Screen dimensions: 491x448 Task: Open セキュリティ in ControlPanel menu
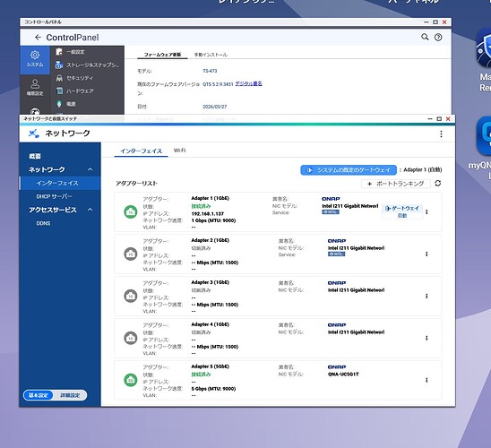[x=74, y=78]
